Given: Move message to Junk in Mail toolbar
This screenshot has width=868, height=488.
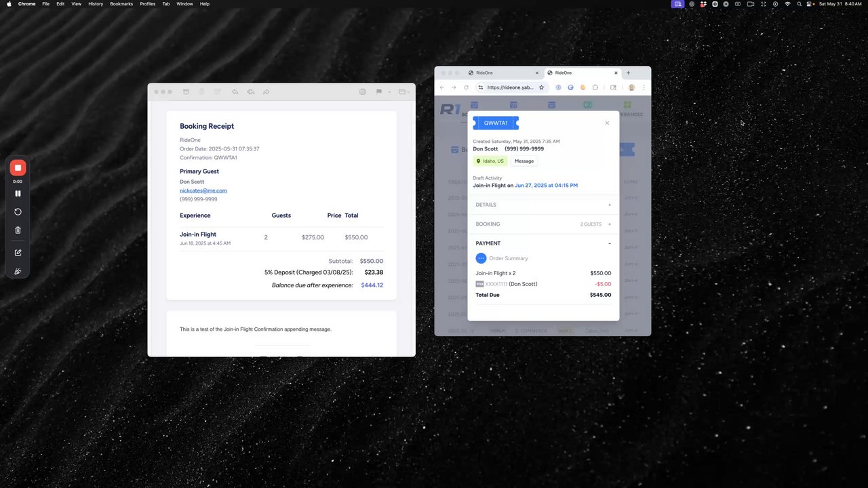Looking at the screenshot, I should pyautogui.click(x=217, y=91).
